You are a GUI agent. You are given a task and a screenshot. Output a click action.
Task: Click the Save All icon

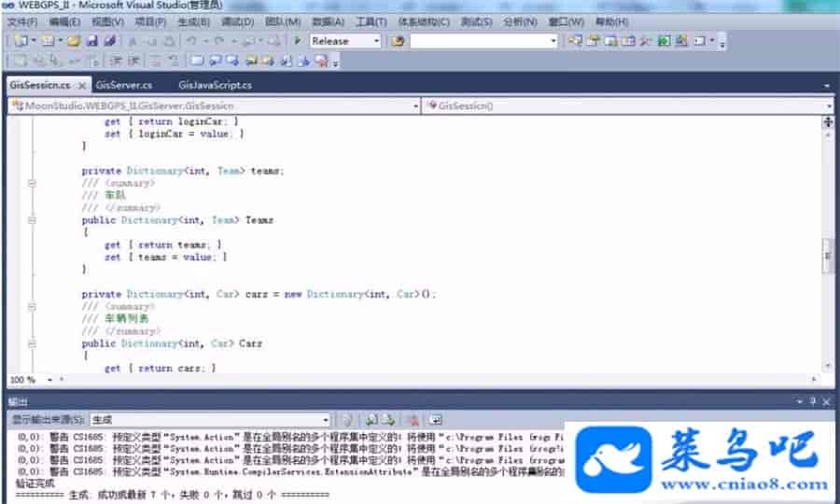109,41
